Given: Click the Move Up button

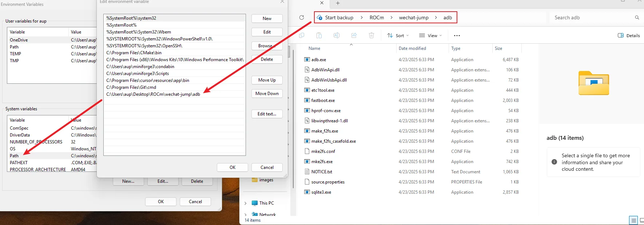Looking at the screenshot, I should coord(267,80).
